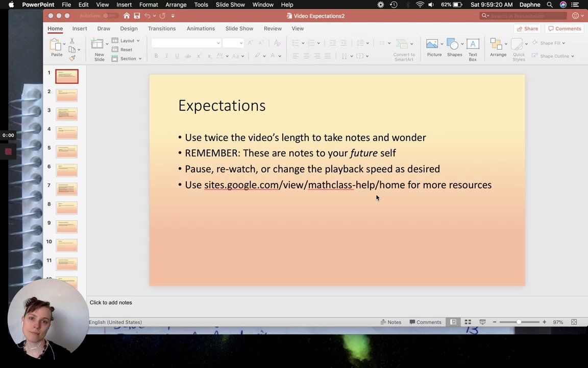Add a New Slide
The height and width of the screenshot is (368, 588).
(98, 50)
